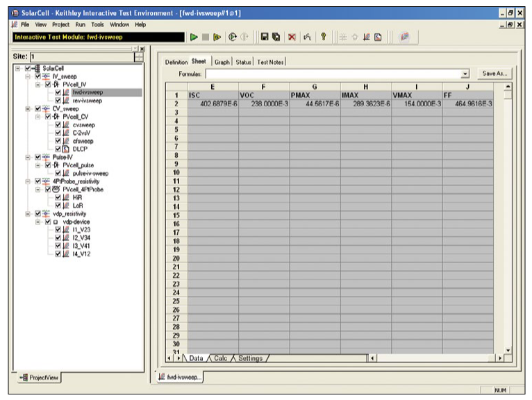The height and width of the screenshot is (400, 532).
Task: Toggle the DLCP checkbox
Action: tap(58, 150)
